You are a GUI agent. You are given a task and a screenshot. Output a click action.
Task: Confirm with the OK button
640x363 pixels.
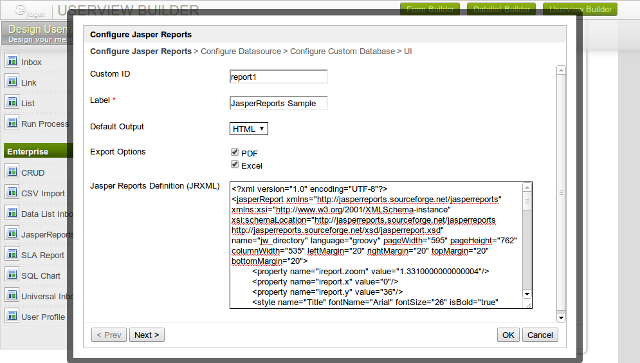pos(508,335)
